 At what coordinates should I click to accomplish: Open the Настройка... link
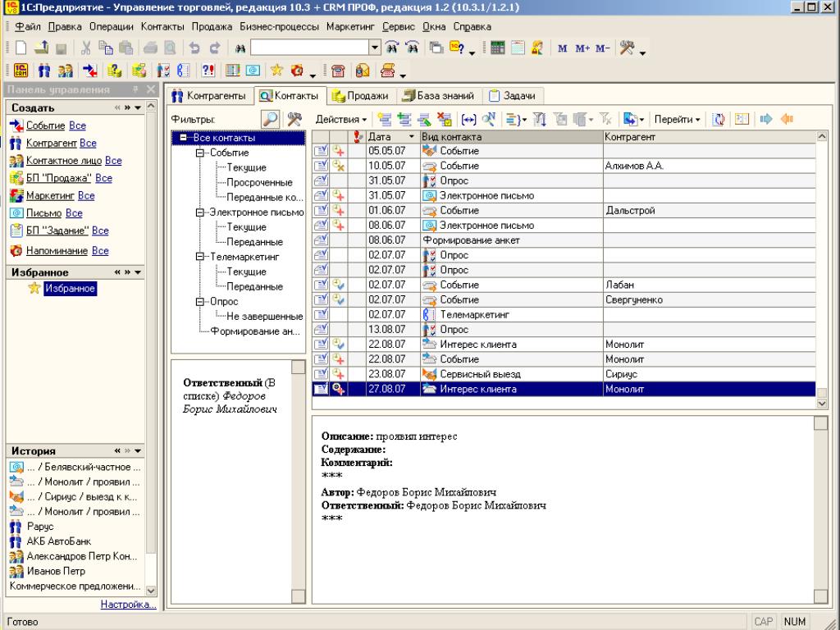click(x=128, y=605)
